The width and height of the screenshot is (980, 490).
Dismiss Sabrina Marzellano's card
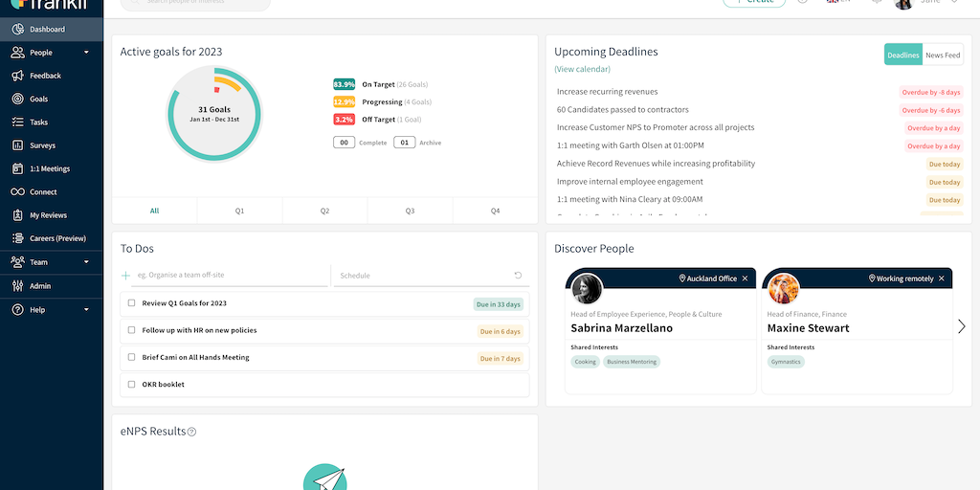tap(746, 278)
